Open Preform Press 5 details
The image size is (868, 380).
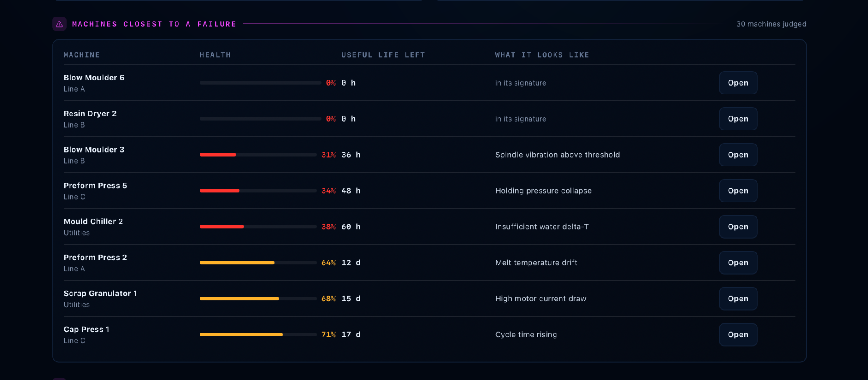click(x=738, y=191)
